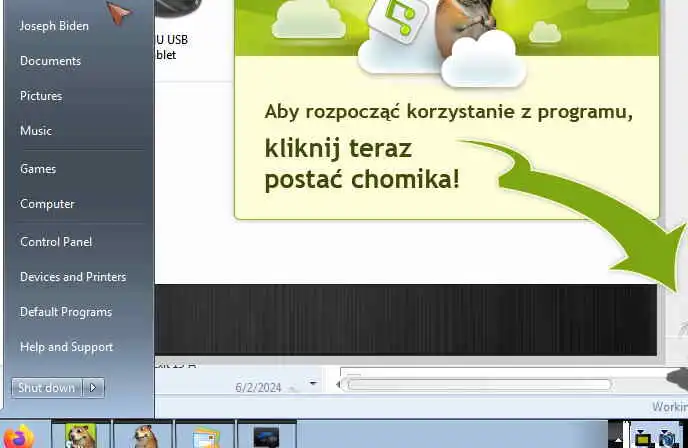Open Firefox from the taskbar
Viewport: 688px width, 448px height.
(19, 437)
